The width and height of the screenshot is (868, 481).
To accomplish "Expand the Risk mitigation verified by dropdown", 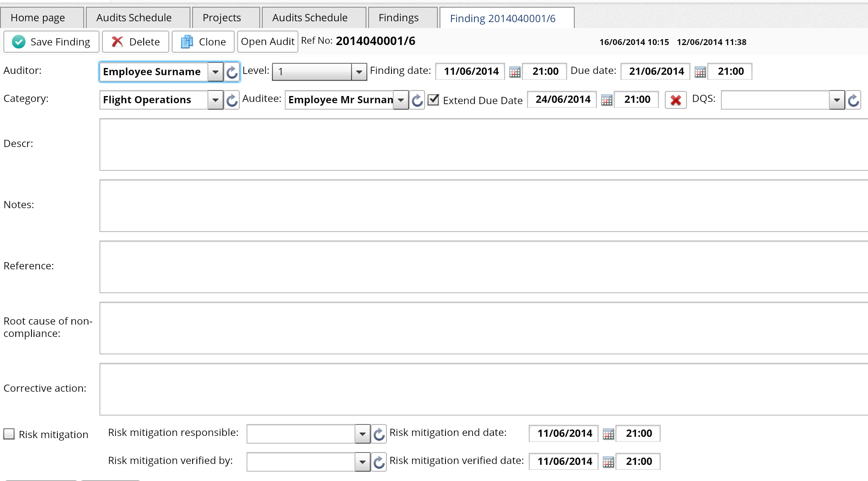I will (x=363, y=462).
